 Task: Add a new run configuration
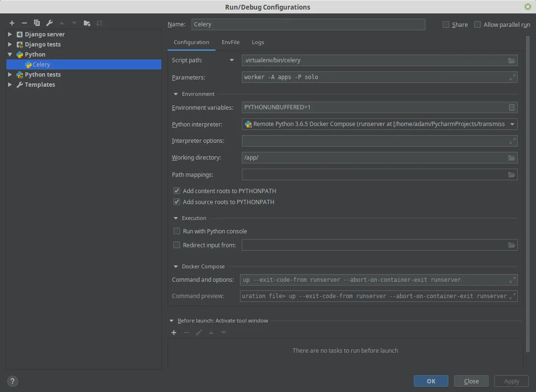[12, 23]
